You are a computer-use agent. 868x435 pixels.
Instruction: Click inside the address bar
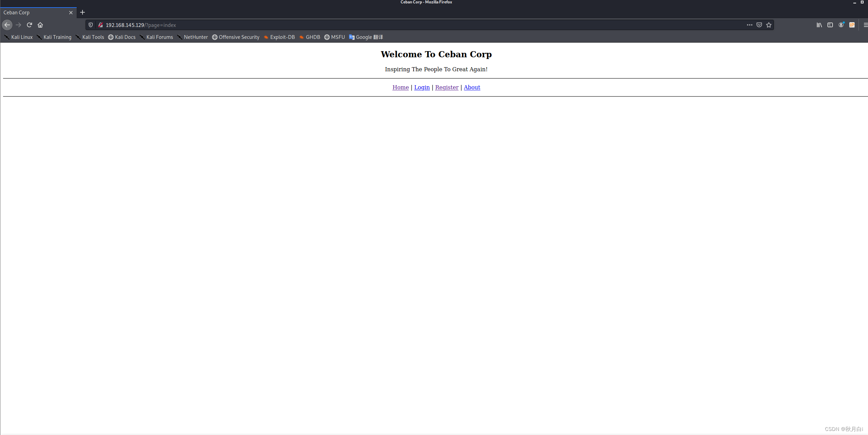coord(273,25)
